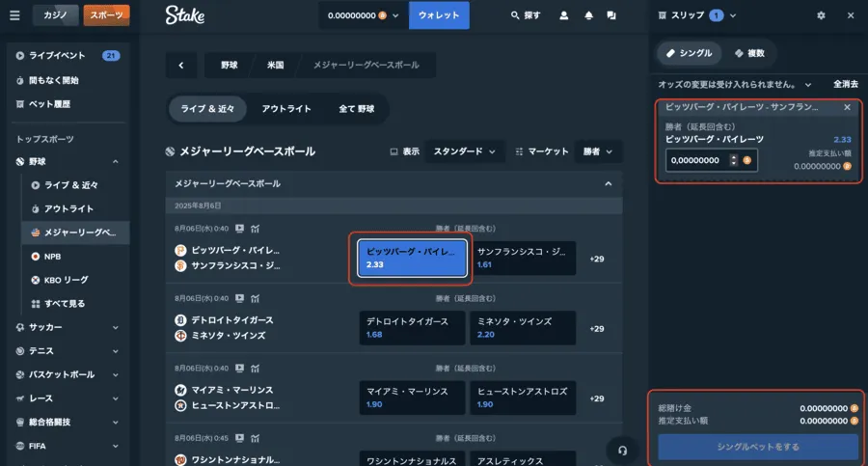Select NPB league in sidebar
This screenshot has height=466, width=868.
[x=46, y=257]
